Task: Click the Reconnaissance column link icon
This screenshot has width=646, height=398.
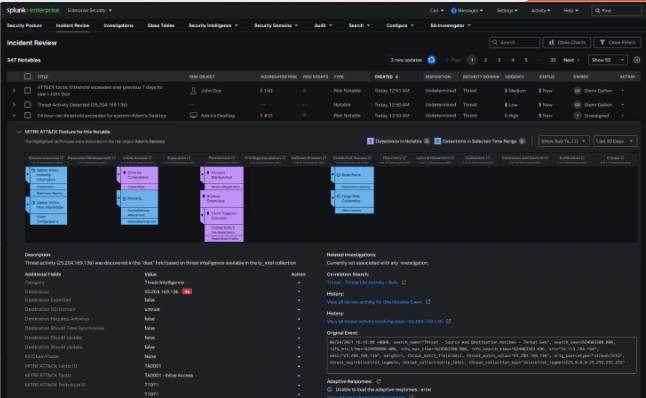Action: (x=62, y=157)
